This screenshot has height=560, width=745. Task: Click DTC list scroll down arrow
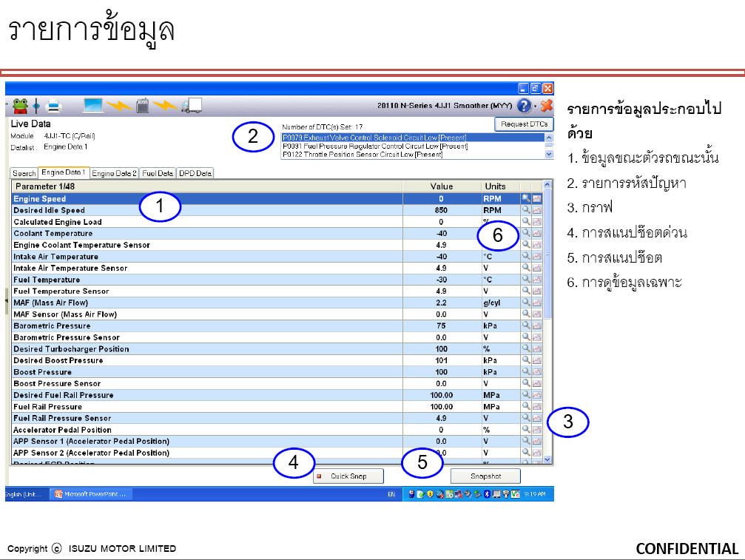549,155
